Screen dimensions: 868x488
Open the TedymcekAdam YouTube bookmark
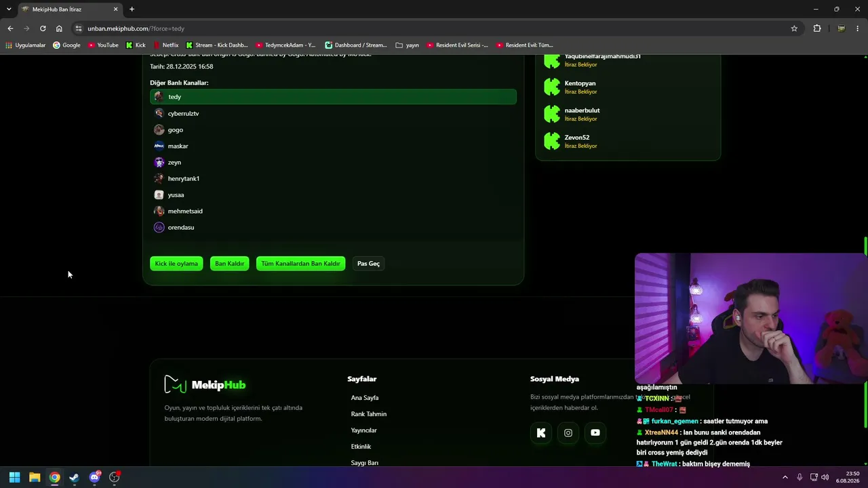285,45
